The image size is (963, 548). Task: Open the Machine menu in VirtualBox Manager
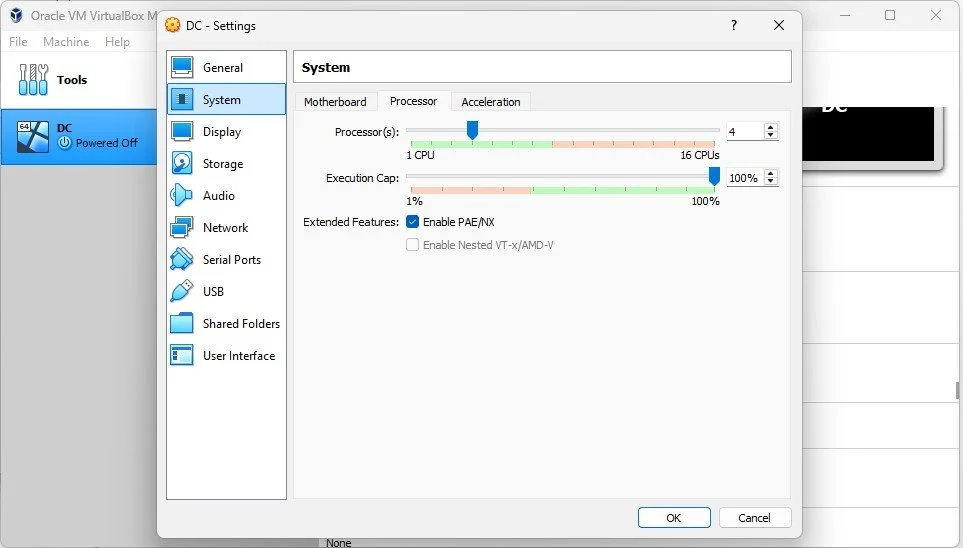(66, 42)
